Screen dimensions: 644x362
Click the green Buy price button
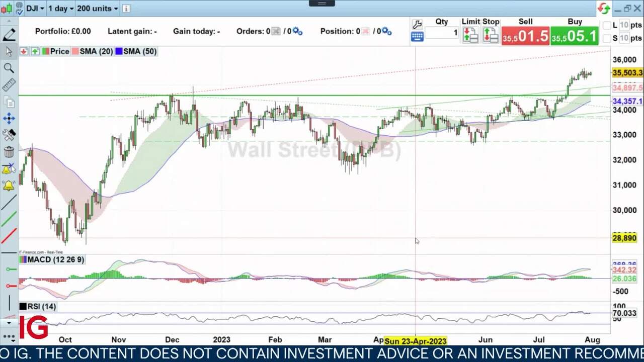(x=574, y=36)
